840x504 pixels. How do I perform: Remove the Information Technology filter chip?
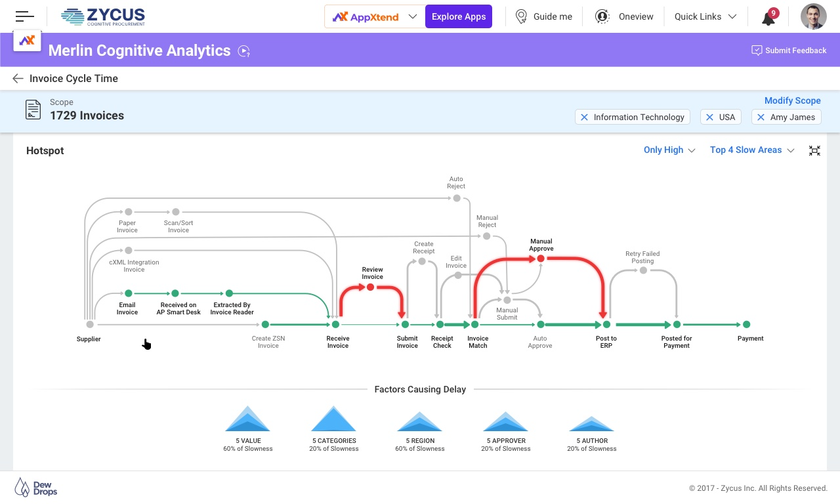tap(584, 117)
